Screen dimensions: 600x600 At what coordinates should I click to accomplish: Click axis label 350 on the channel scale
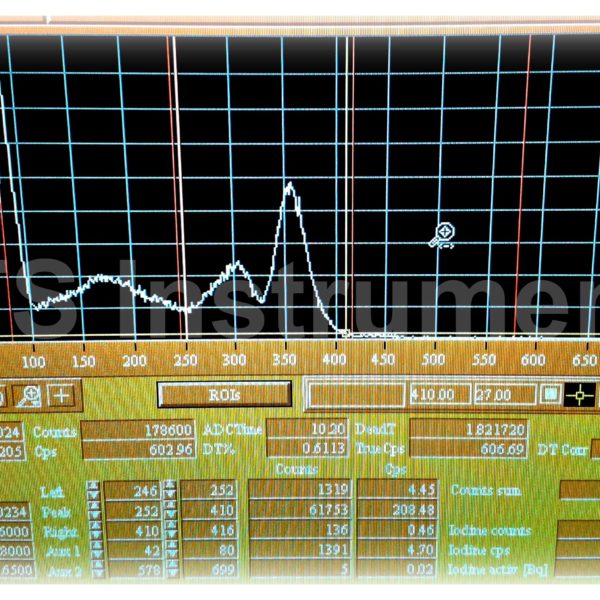pyautogui.click(x=284, y=360)
